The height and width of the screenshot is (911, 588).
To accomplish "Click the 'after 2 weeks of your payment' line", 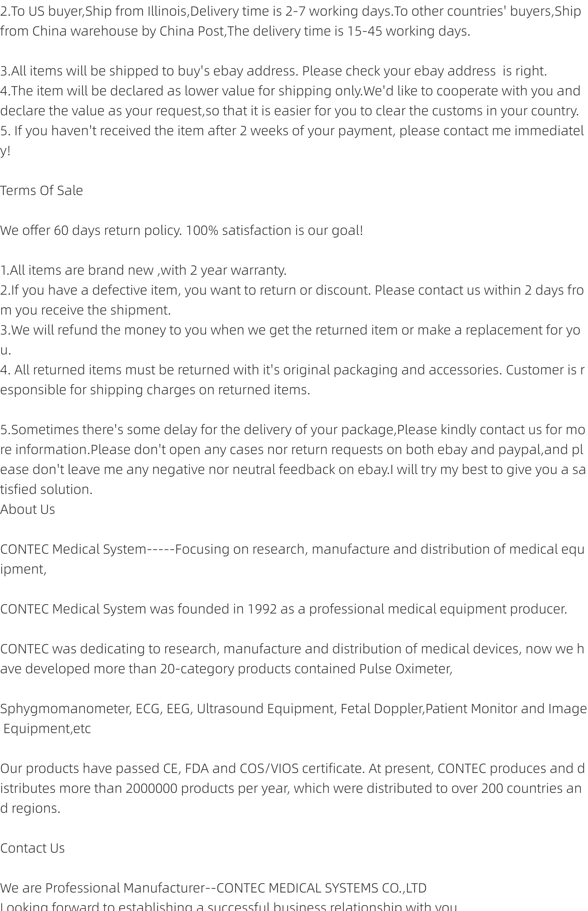I will coord(292,131).
